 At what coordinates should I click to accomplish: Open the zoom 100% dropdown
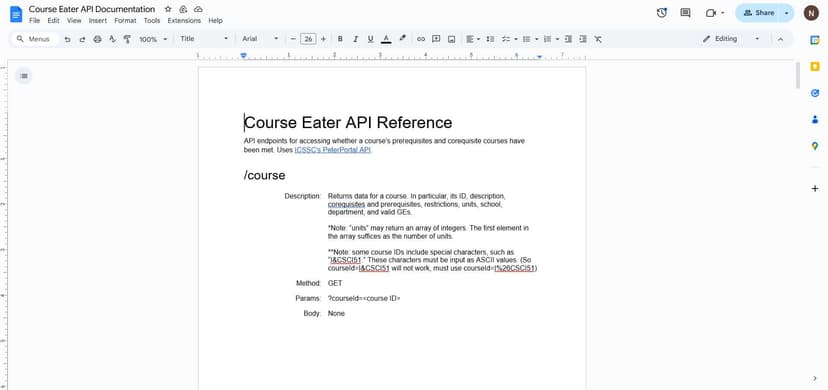point(153,39)
